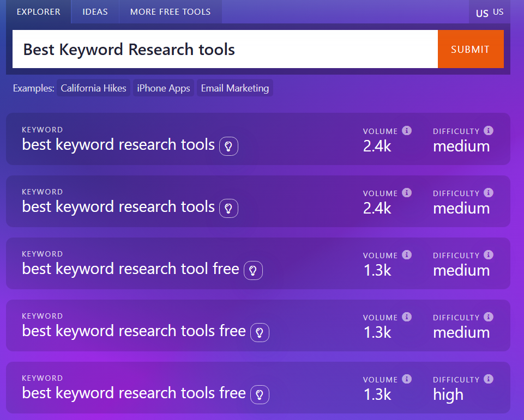Viewport: 524px width, 420px height.
Task: Try the California Hikes example
Action: pyautogui.click(x=94, y=88)
